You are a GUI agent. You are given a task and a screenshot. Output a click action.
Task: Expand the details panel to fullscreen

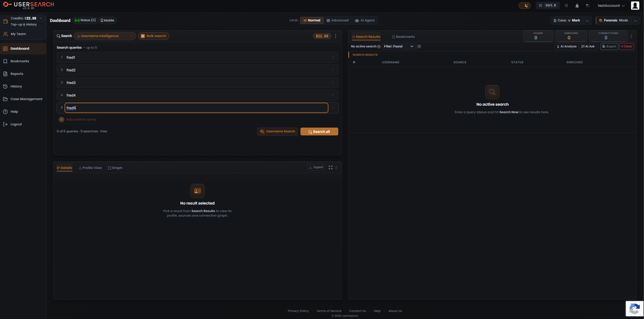pos(330,167)
